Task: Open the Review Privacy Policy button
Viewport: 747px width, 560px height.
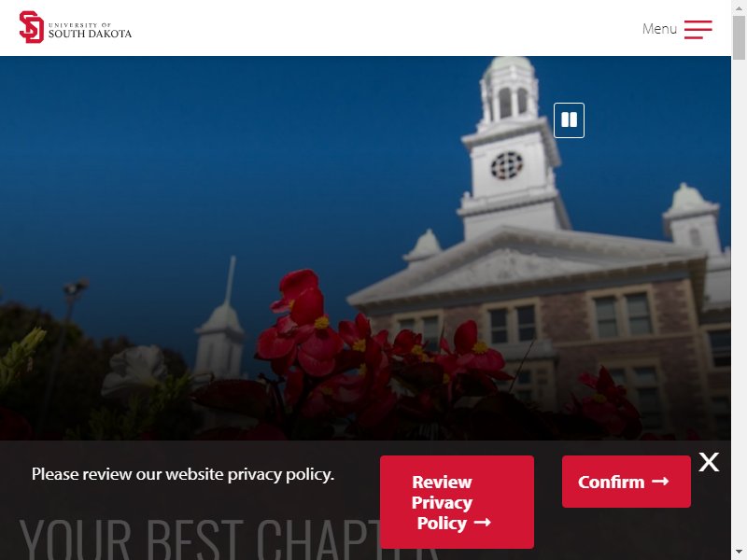Action: 457,502
